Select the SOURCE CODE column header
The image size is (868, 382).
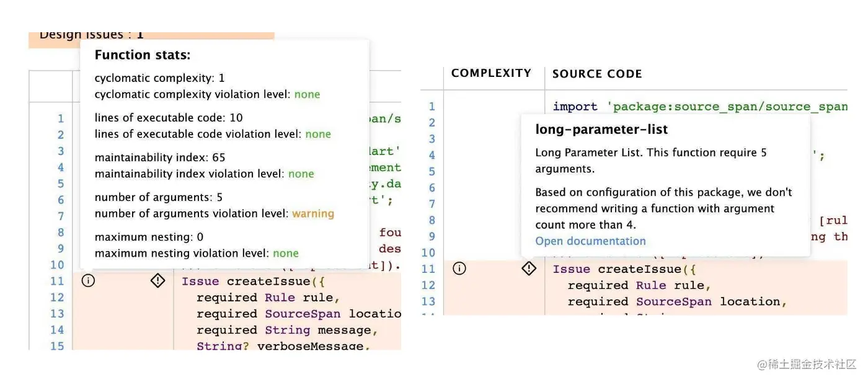(596, 74)
